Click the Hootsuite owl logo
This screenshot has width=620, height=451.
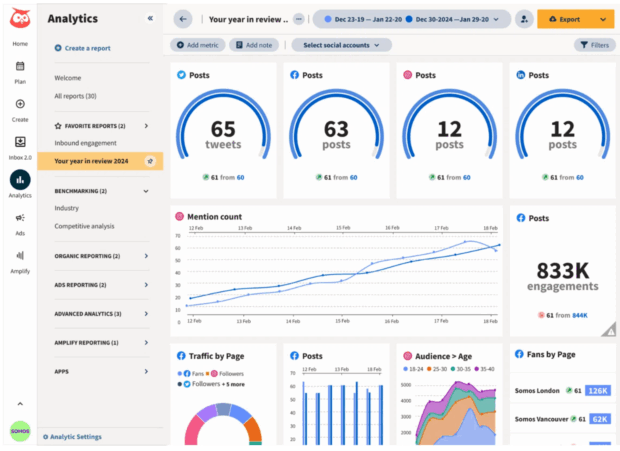(20, 18)
